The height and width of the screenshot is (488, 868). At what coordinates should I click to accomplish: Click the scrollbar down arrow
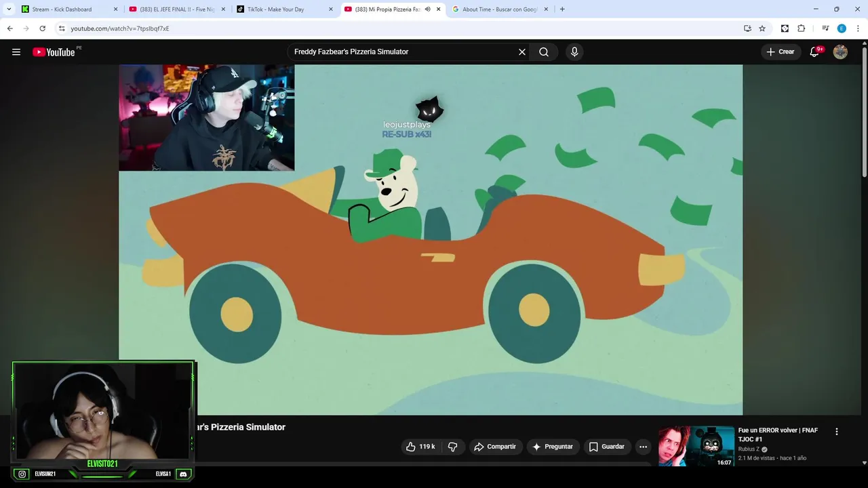pos(864,462)
